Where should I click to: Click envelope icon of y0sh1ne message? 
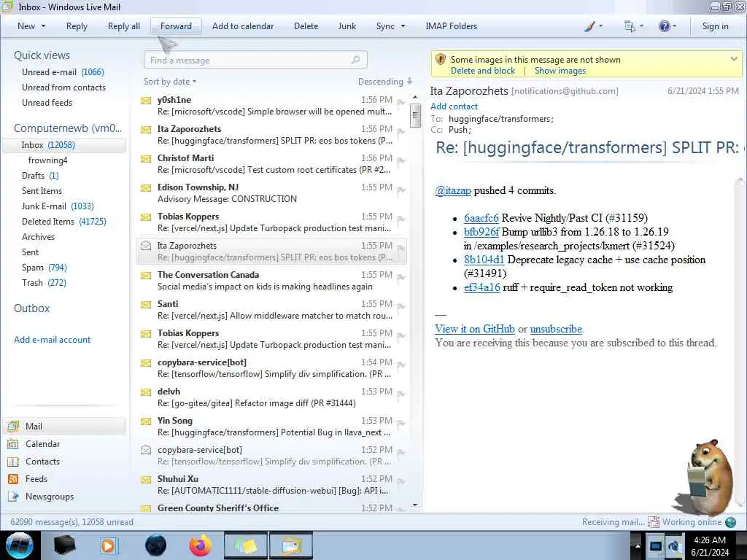[146, 101]
